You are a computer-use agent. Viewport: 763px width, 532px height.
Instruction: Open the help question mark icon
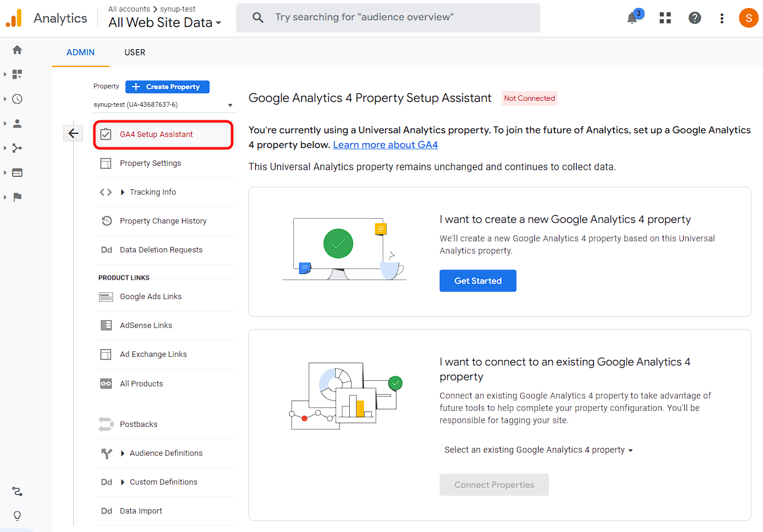(695, 18)
